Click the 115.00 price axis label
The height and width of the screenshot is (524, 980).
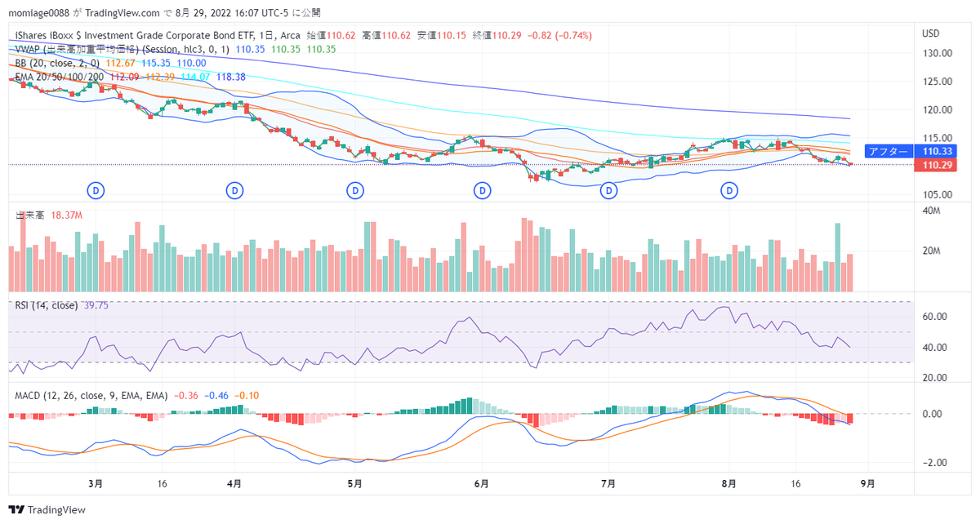click(x=936, y=138)
